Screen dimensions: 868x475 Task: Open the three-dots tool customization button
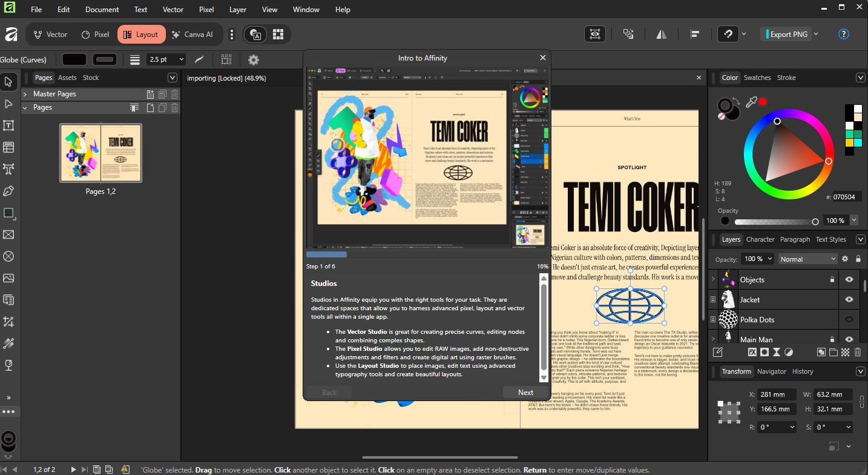tap(8, 412)
